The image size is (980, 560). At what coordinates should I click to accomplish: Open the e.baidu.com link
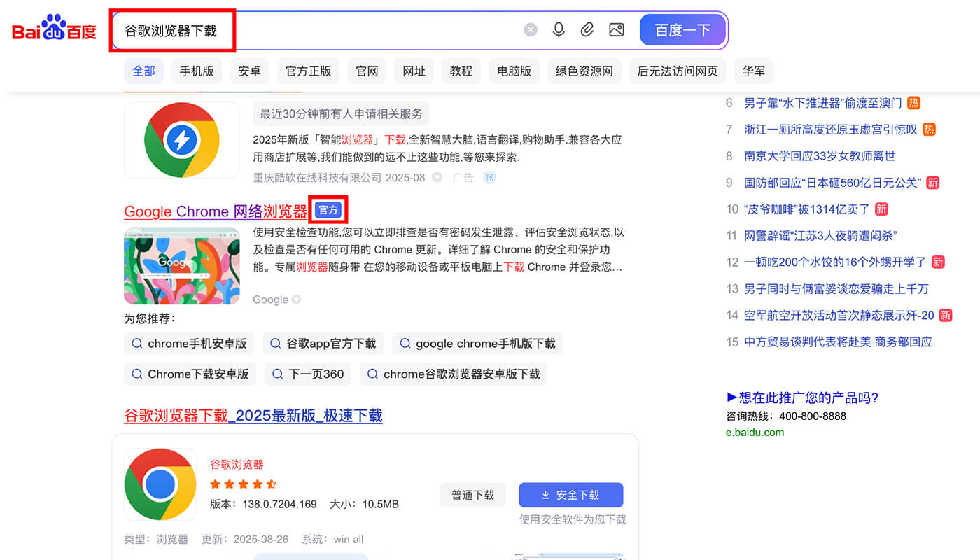(755, 433)
